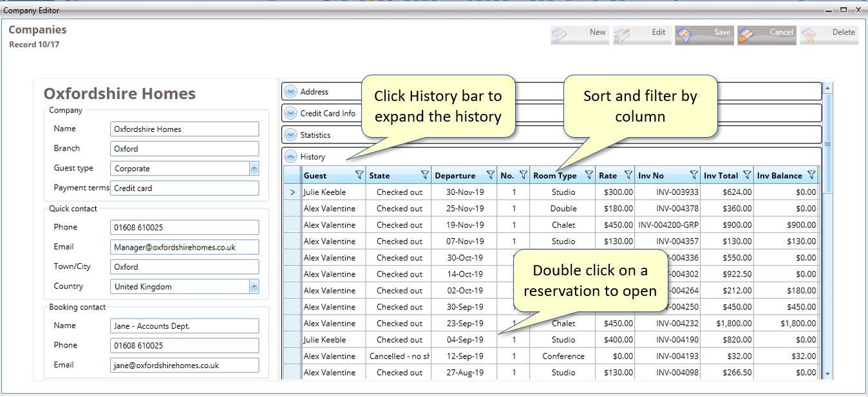The width and height of the screenshot is (868, 397).
Task: Click the Branch field containing Oxford
Action: pyautogui.click(x=185, y=149)
